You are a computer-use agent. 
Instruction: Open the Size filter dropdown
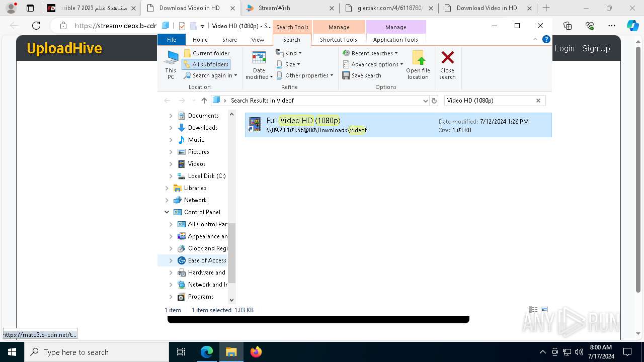[x=288, y=64]
